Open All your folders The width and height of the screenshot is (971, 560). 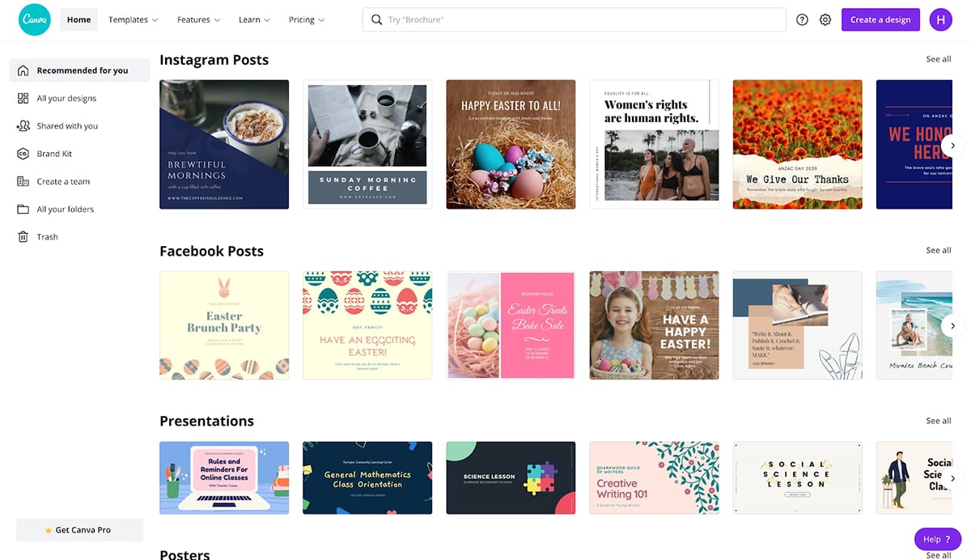pyautogui.click(x=65, y=210)
